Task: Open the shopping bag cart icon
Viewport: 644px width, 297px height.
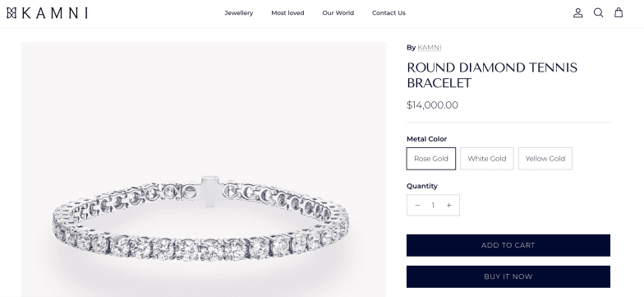Action: 619,13
